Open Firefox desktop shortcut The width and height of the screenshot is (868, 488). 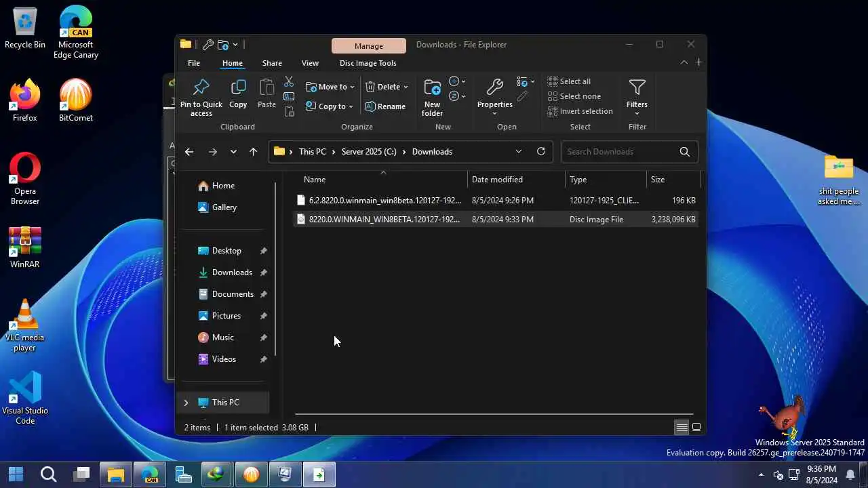click(x=25, y=101)
